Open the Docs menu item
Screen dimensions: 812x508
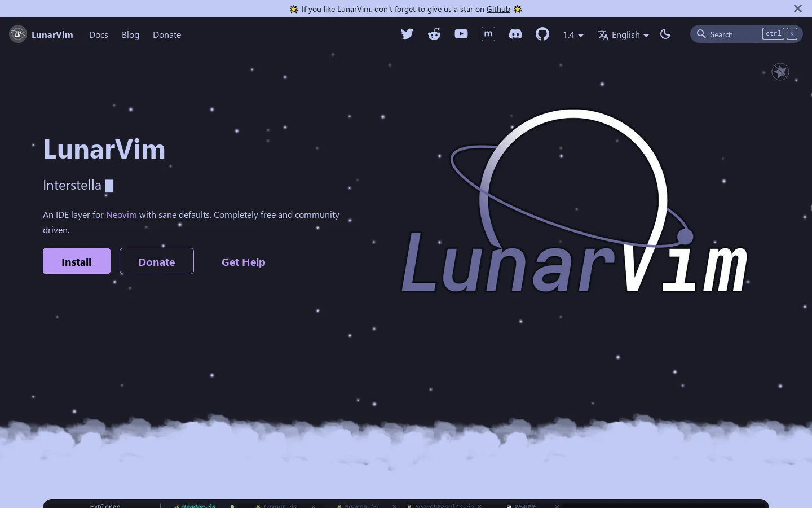pos(99,34)
